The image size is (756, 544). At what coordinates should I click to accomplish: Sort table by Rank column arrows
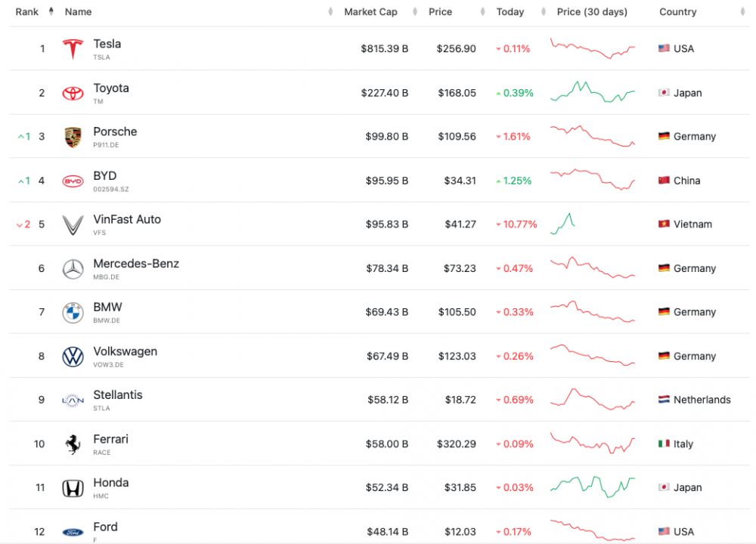[x=51, y=11]
